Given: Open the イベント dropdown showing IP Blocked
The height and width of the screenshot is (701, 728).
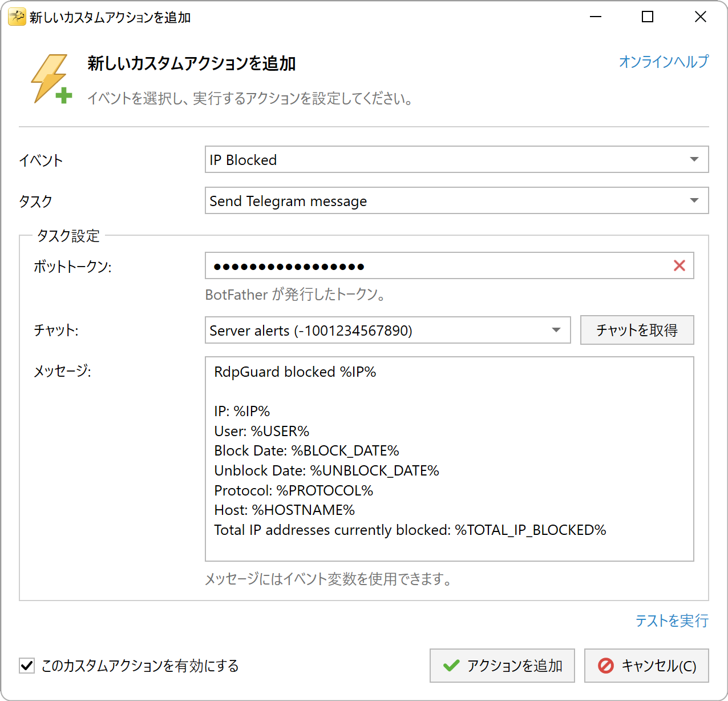Looking at the screenshot, I should [x=456, y=159].
